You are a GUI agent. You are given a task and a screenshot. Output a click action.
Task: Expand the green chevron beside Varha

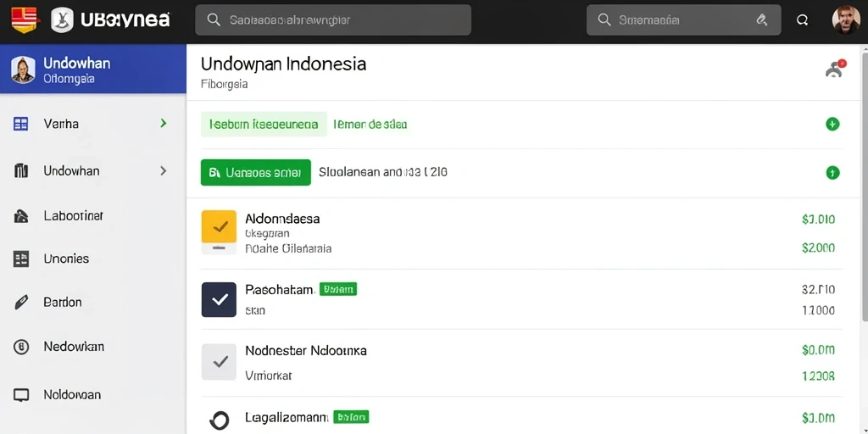(164, 123)
